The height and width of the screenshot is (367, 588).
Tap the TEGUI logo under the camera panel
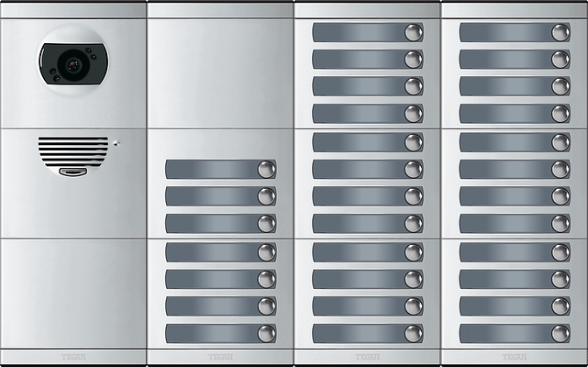pyautogui.click(x=73, y=357)
